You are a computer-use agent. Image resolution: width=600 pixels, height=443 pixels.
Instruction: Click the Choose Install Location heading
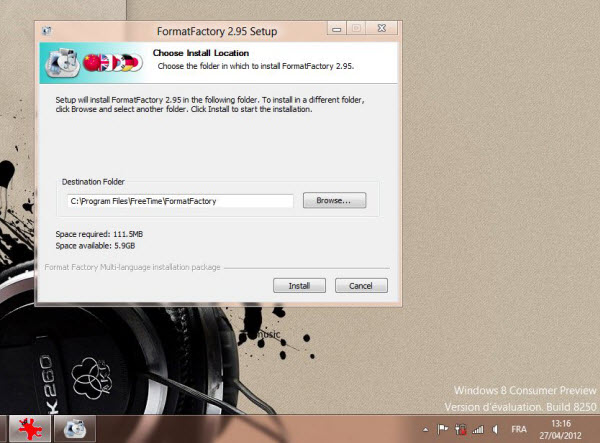(x=200, y=53)
